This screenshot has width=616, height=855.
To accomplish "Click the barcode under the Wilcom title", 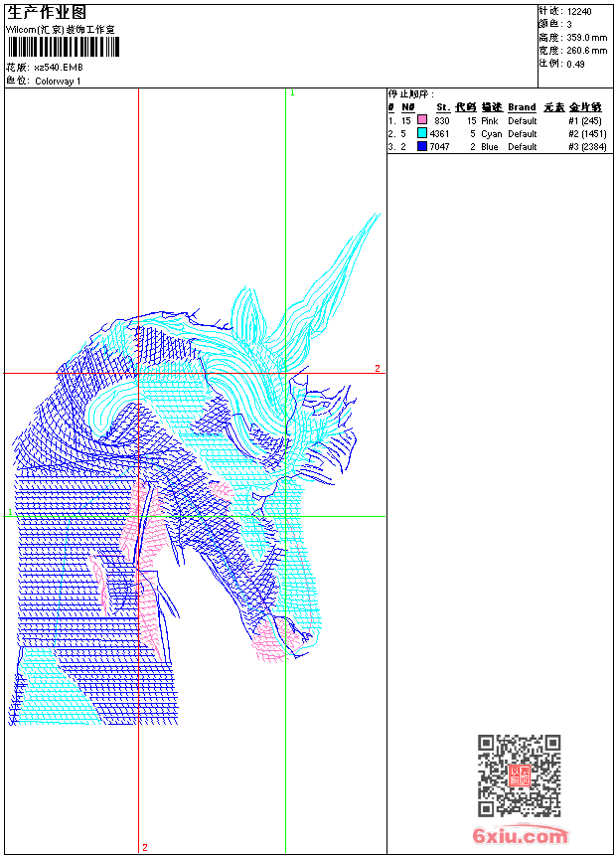I will (x=63, y=47).
